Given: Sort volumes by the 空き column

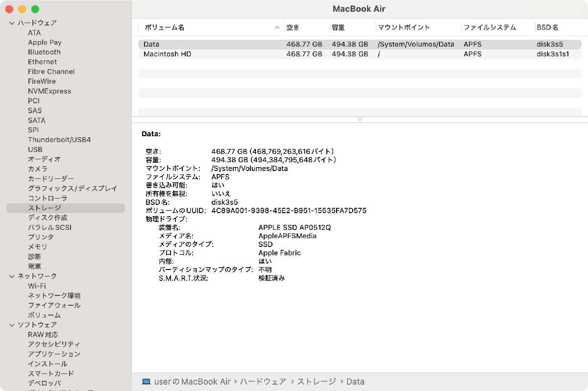Looking at the screenshot, I should pos(293,27).
